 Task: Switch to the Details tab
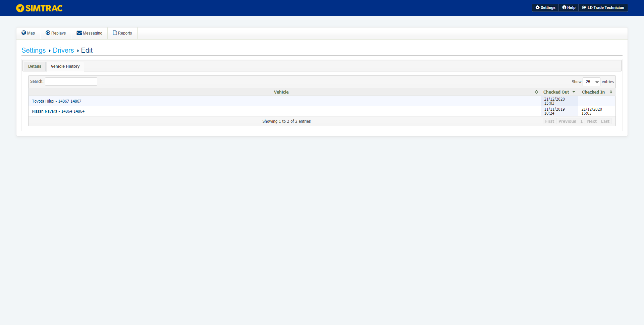click(35, 66)
